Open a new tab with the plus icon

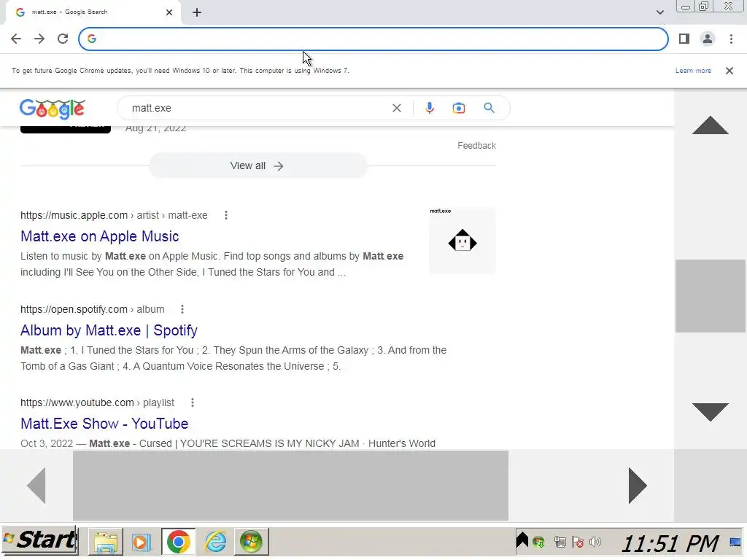point(197,12)
